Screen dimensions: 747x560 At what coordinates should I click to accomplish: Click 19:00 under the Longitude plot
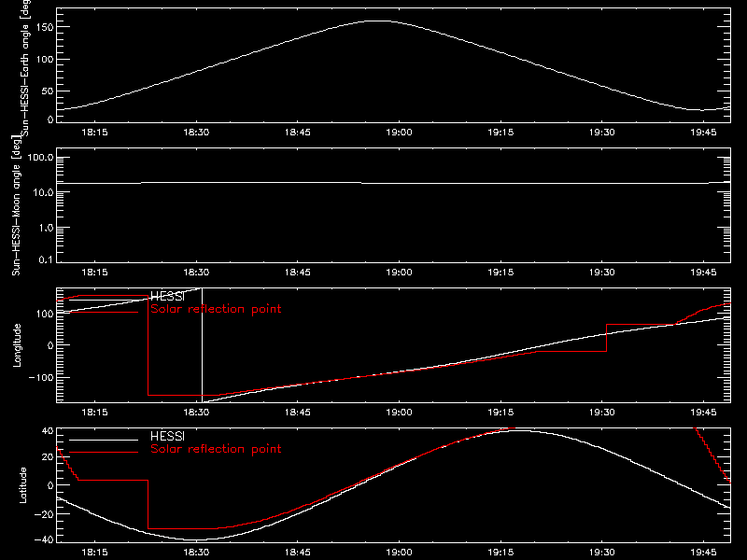pyautogui.click(x=399, y=413)
